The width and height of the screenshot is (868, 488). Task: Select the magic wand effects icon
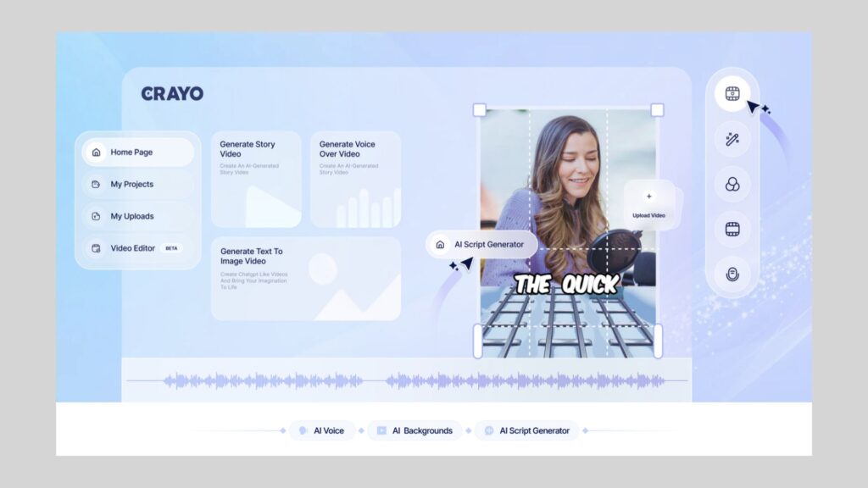[x=732, y=138]
